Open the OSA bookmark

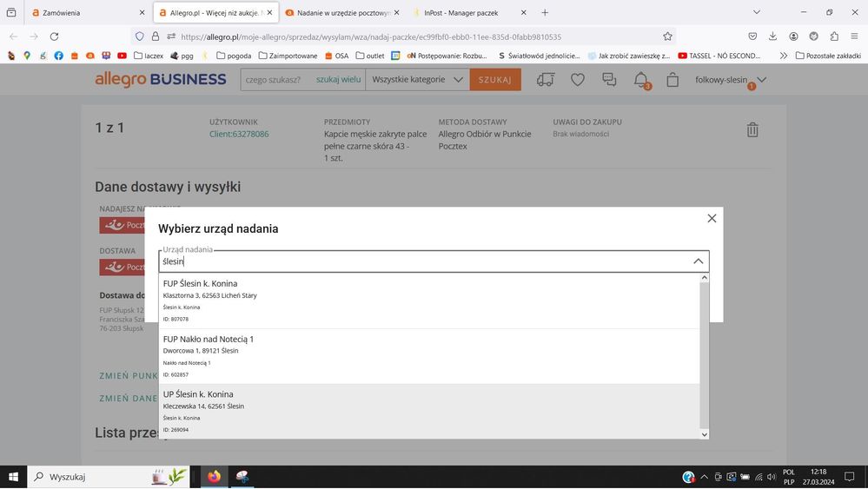(336, 56)
